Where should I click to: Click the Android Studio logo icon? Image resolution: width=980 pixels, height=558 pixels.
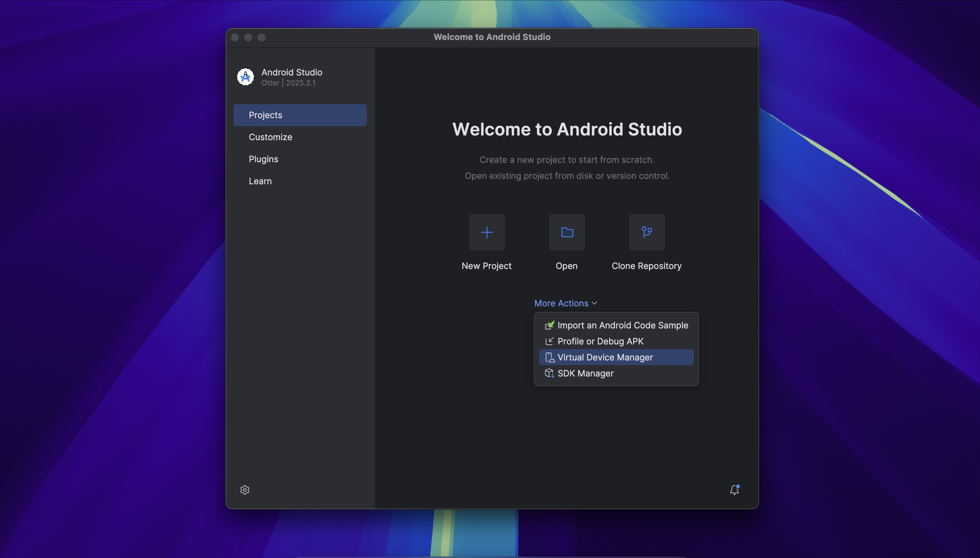(246, 77)
